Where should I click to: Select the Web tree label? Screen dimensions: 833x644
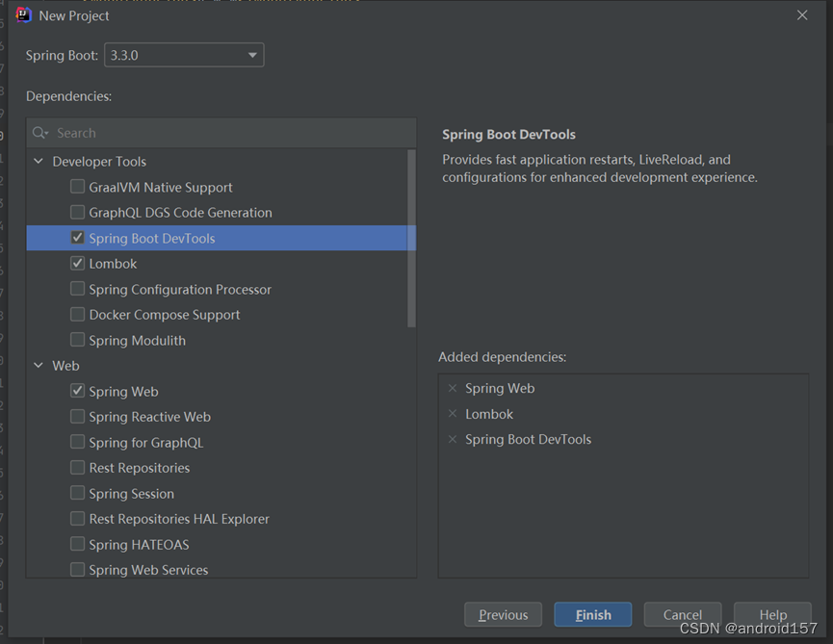click(65, 366)
